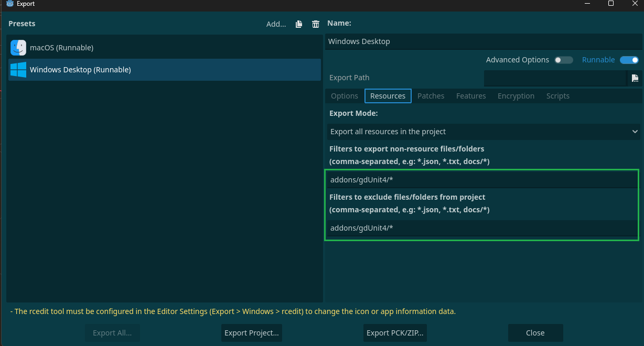Open the Patches tab

431,96
